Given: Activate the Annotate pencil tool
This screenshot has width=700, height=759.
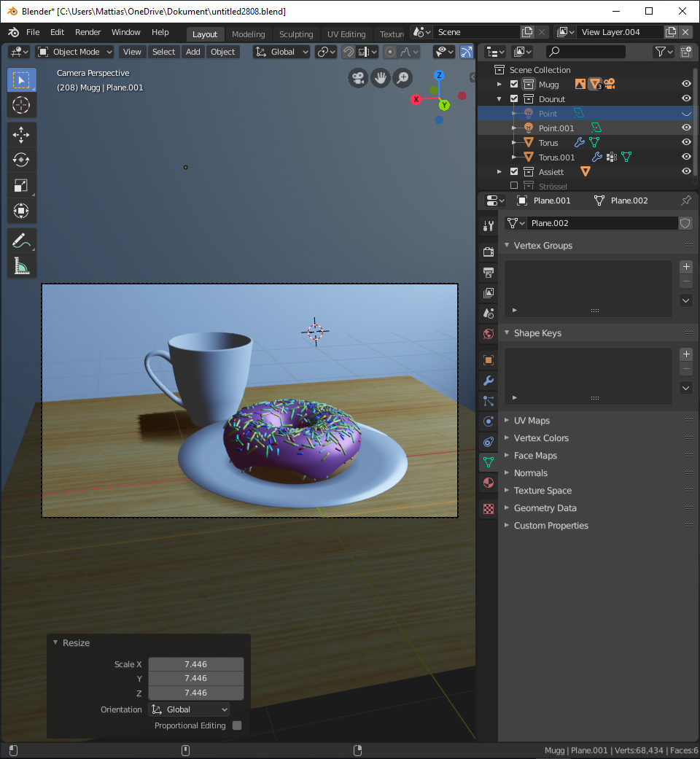Looking at the screenshot, I should (x=21, y=240).
